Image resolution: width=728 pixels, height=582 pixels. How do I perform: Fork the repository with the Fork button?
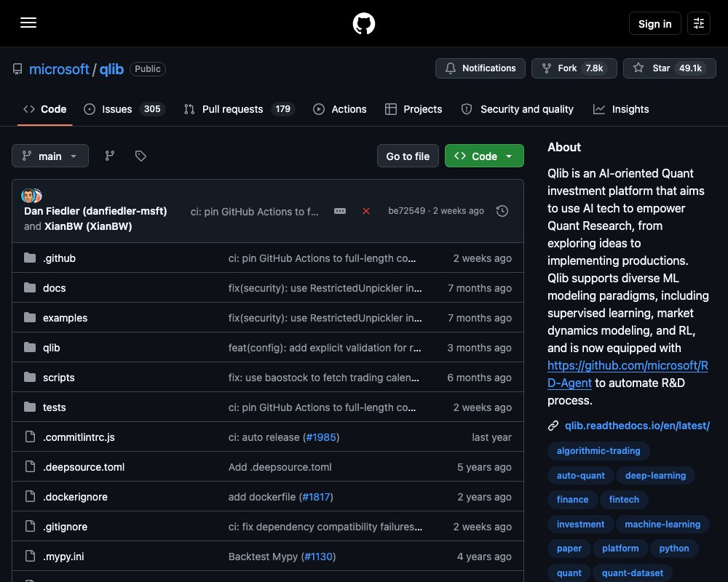click(x=574, y=68)
